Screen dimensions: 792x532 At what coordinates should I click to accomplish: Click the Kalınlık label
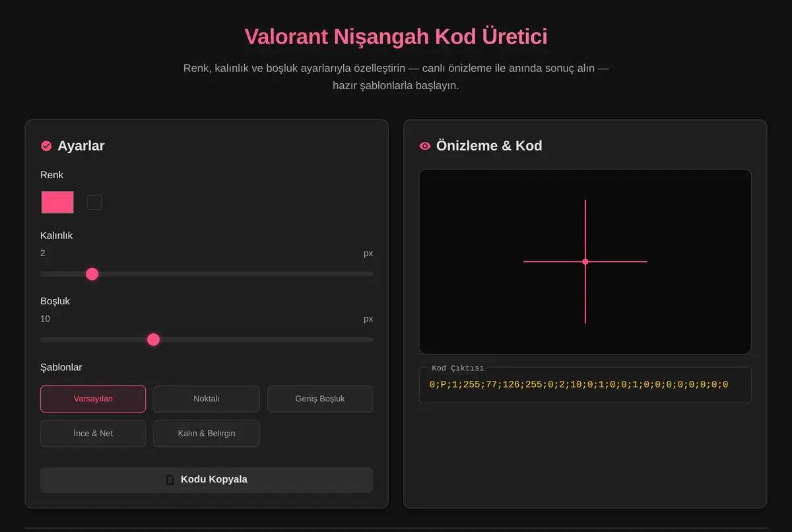pyautogui.click(x=57, y=236)
